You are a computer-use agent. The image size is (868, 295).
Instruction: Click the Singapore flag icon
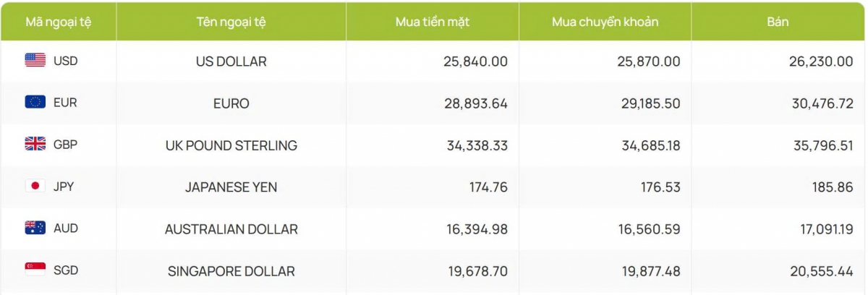(35, 270)
